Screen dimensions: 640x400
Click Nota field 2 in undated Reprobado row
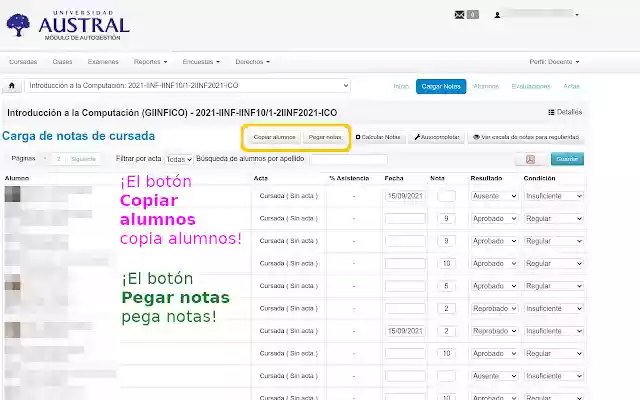point(446,309)
